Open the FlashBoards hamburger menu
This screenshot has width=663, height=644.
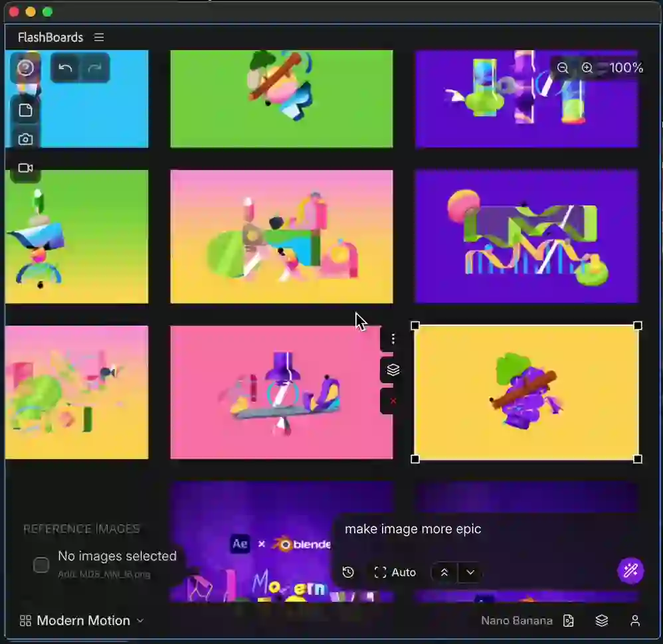pyautogui.click(x=99, y=37)
